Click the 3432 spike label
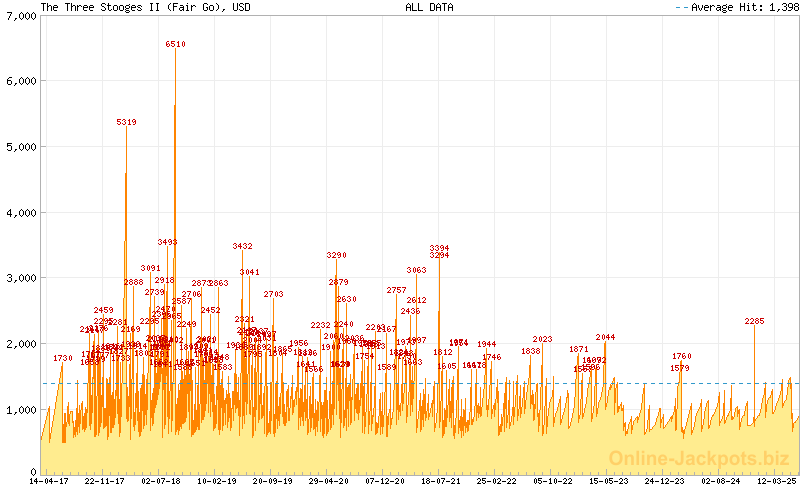Viewport: 800px width, 490px height. pyautogui.click(x=242, y=246)
